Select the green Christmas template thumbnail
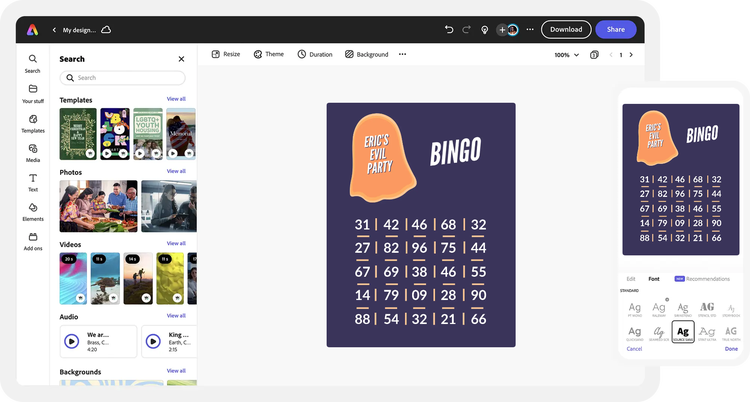This screenshot has height=402, width=750. click(x=78, y=134)
